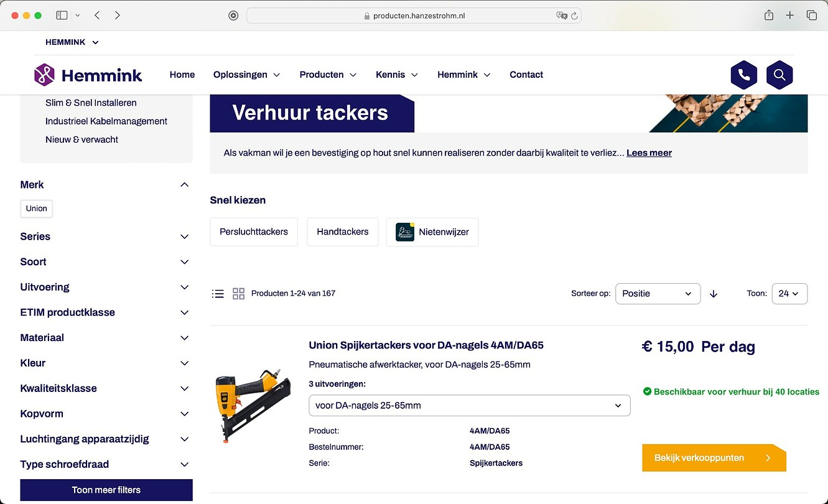Click 'Beschikbaar voor verhuur bij 40 locaties' text

(x=731, y=392)
